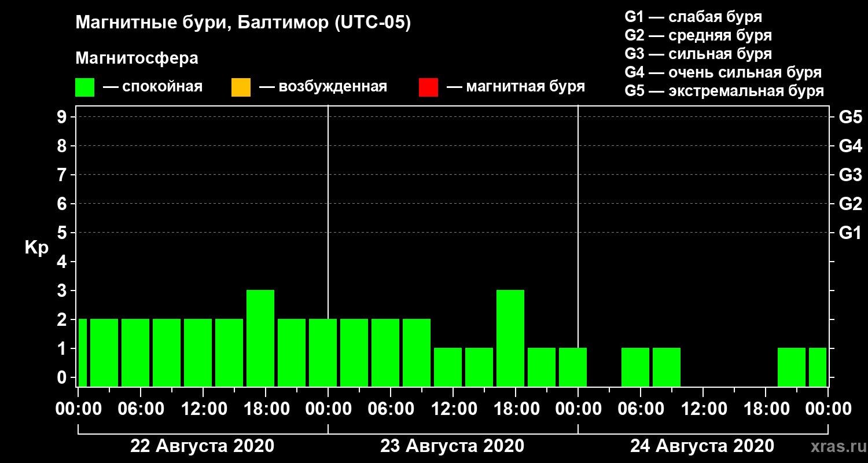Click the 'Kp' axis title
Viewport: 868px width, 463px height.
pos(36,248)
